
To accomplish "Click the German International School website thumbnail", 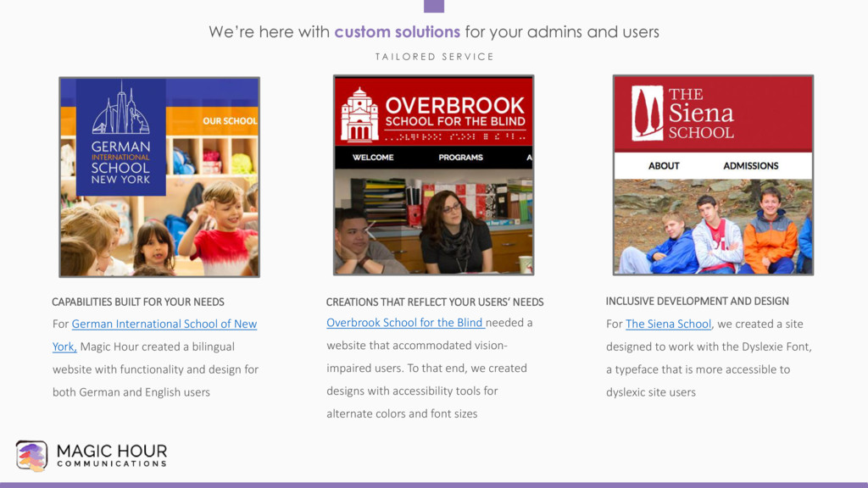I will point(159,177).
